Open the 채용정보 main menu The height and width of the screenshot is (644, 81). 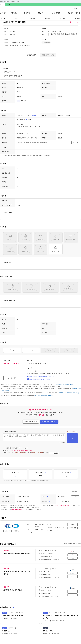coord(14,13)
